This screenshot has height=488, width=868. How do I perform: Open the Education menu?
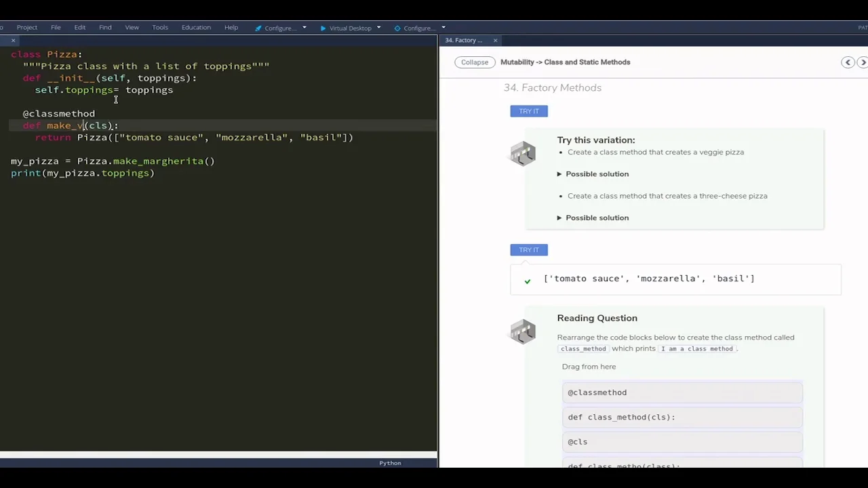[196, 28]
